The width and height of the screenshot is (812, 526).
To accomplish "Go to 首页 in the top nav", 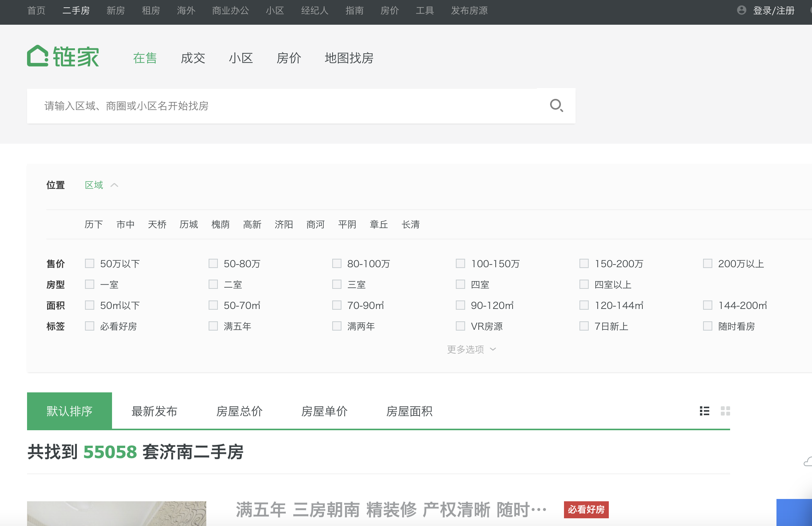I will point(36,10).
